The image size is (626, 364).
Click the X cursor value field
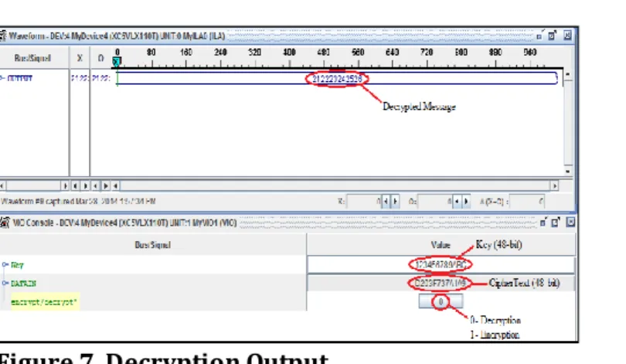pyautogui.click(x=365, y=202)
